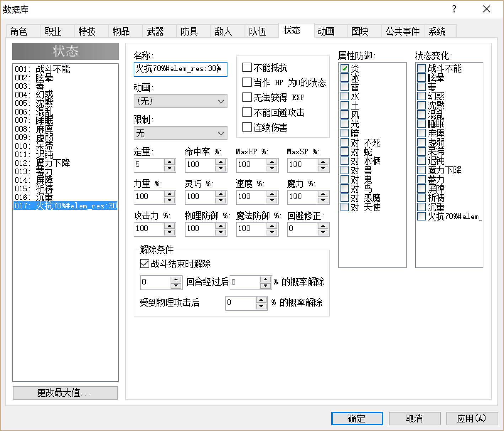Check 冰 in the 属性防御 list

tap(345, 77)
